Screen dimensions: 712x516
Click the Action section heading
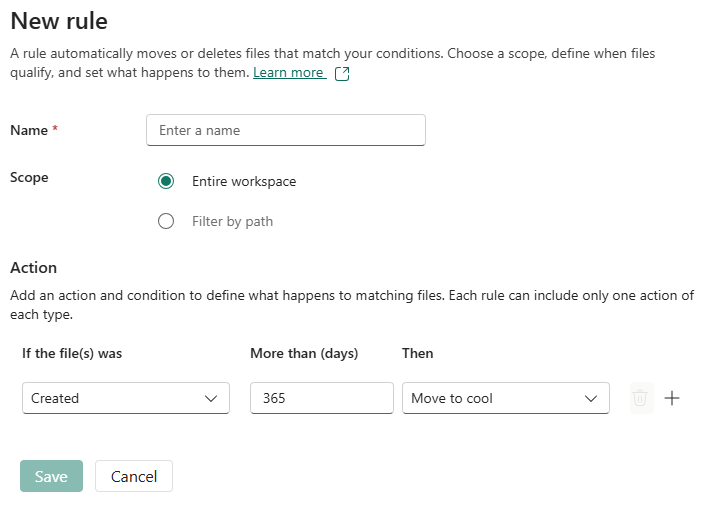34,268
